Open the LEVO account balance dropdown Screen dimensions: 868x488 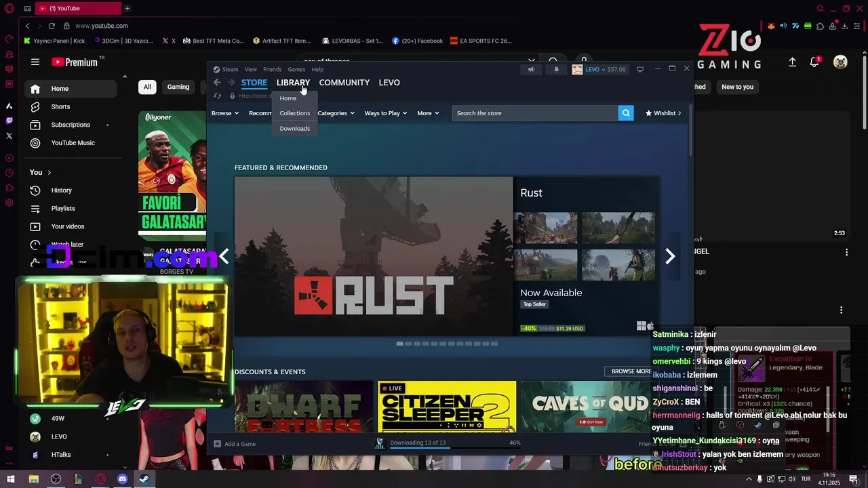tap(599, 69)
